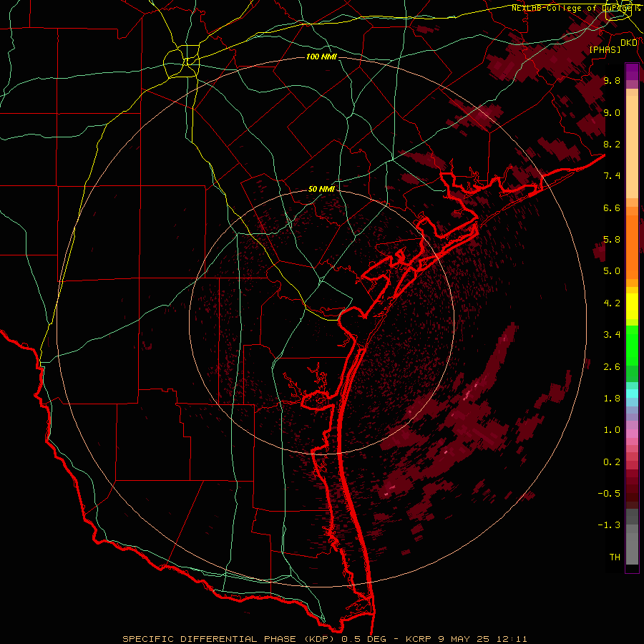Click the -1.3 value on the color scale

tap(609, 525)
